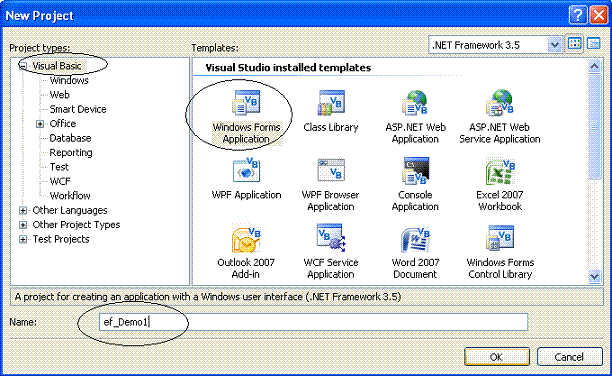Open the .NET Framework 3.5 version dropdown
The width and height of the screenshot is (612, 376).
[554, 45]
